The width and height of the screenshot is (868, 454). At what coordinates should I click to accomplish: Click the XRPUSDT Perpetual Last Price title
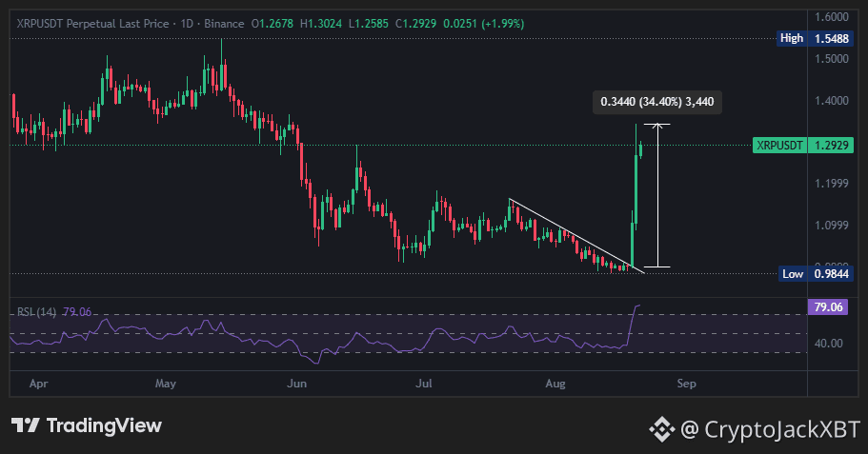tap(92, 24)
